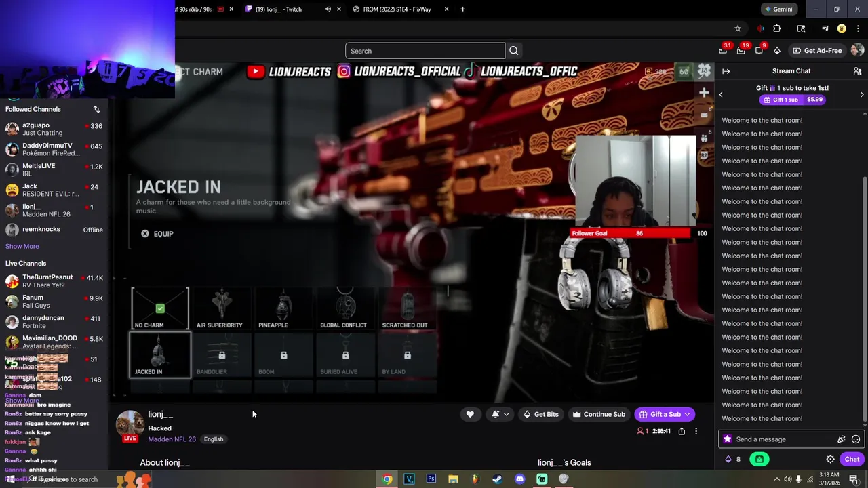868x488 pixels.
Task: Show hidden system tray icons
Action: [x=776, y=479]
